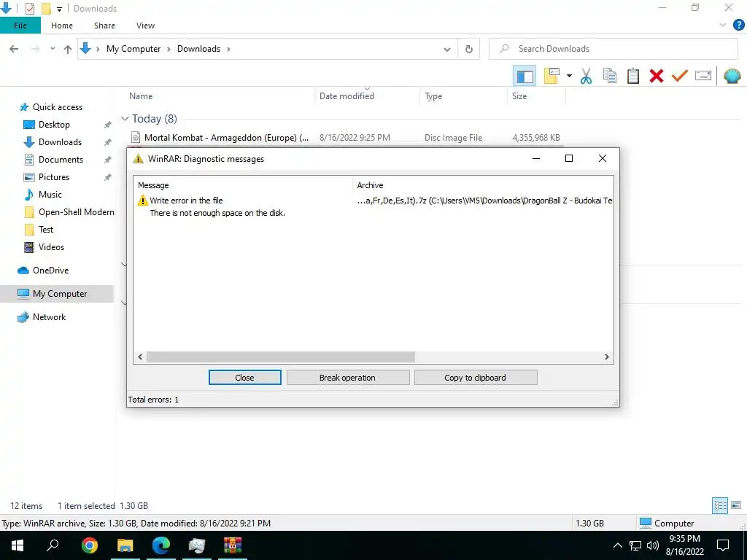Open the File tab

(20, 26)
